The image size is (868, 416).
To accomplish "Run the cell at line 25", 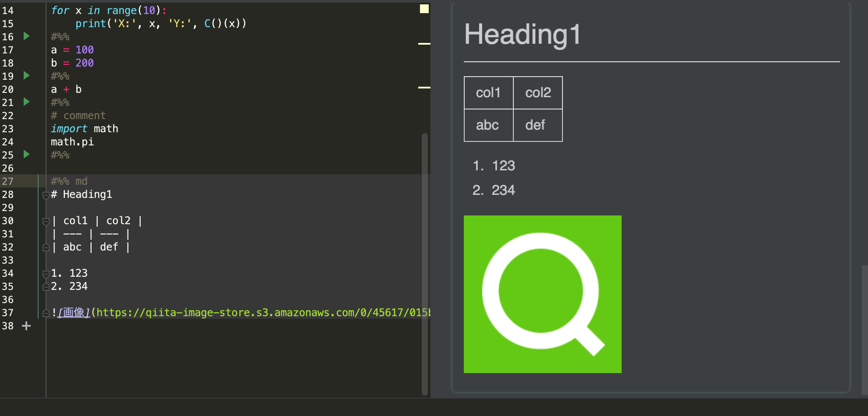I will point(26,154).
